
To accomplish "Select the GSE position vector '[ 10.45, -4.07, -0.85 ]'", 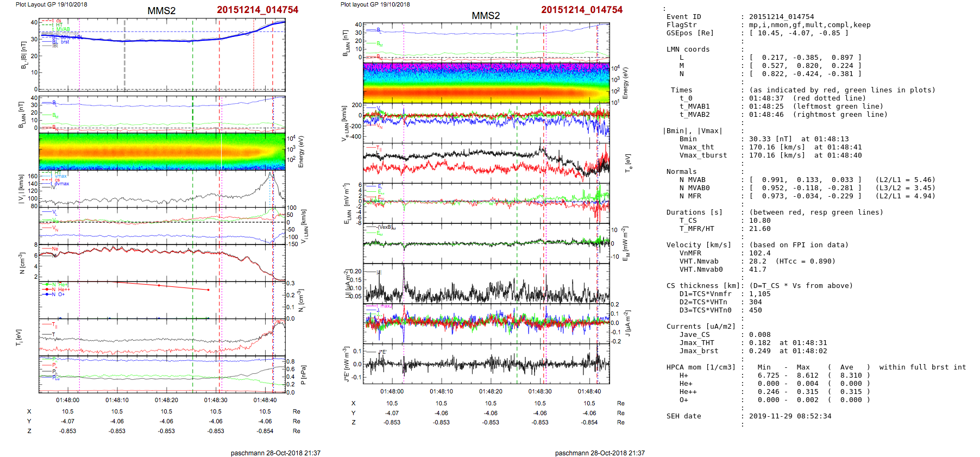I will 799,33.
